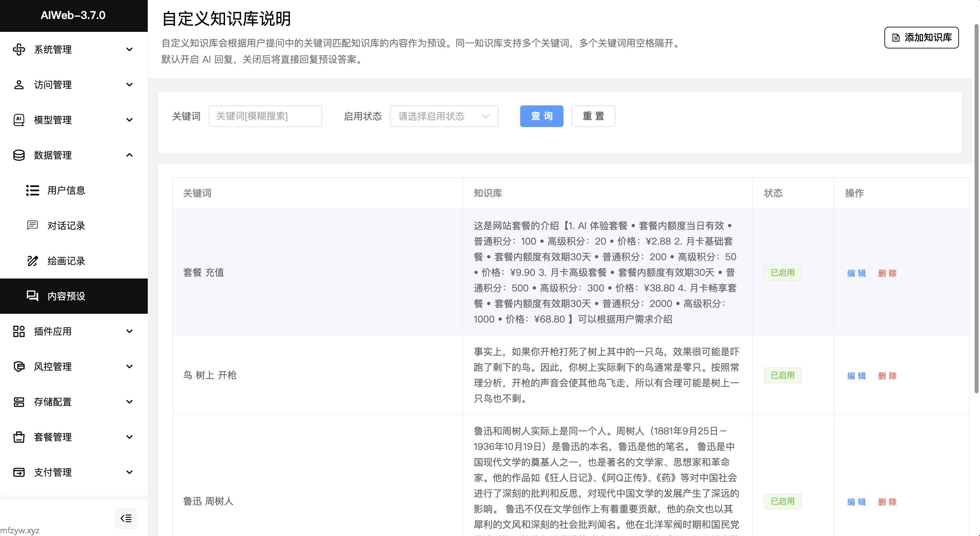Expand the 套餐管理 menu chevron
The height and width of the screenshot is (536, 980).
click(129, 437)
